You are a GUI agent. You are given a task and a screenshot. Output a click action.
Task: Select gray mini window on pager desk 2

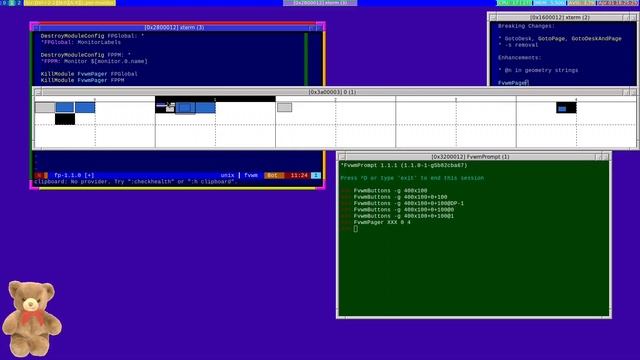pos(284,107)
